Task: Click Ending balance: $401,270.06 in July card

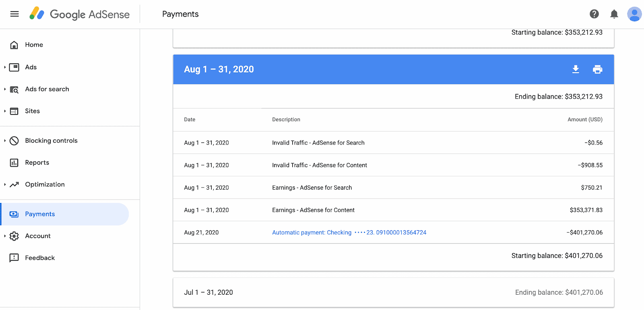Action: tap(559, 293)
